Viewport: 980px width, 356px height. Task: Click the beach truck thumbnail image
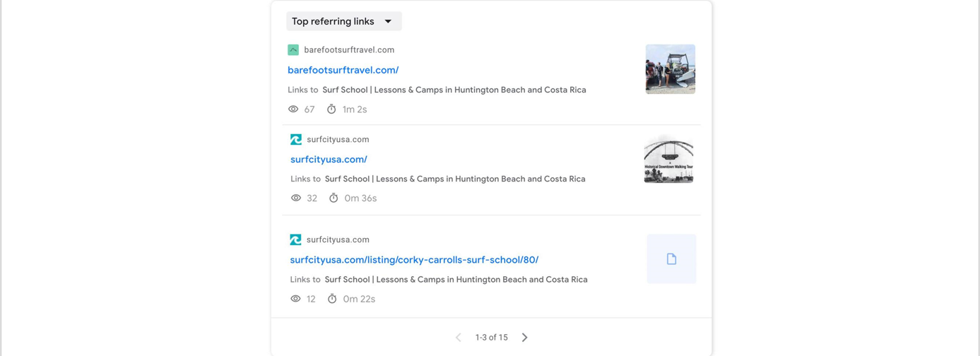(670, 69)
